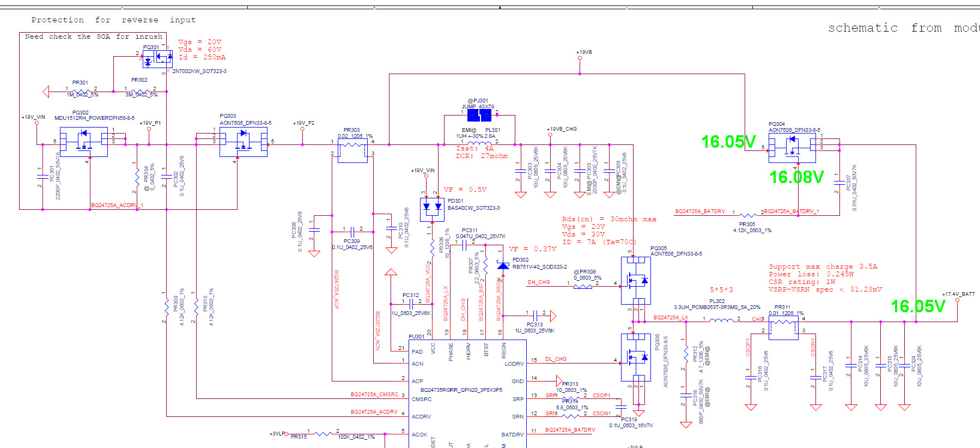The image size is (980, 448).
Task: Click the 'Protection for reverse input' title
Action: click(113, 20)
